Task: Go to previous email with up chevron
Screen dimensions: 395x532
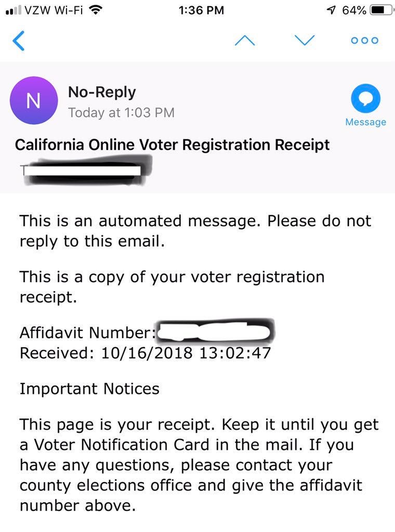Action: point(245,41)
